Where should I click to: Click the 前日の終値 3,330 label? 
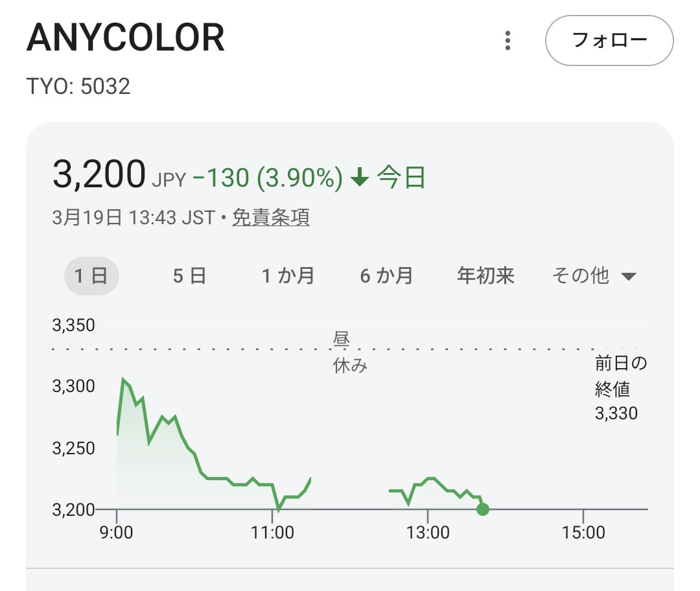click(x=620, y=388)
